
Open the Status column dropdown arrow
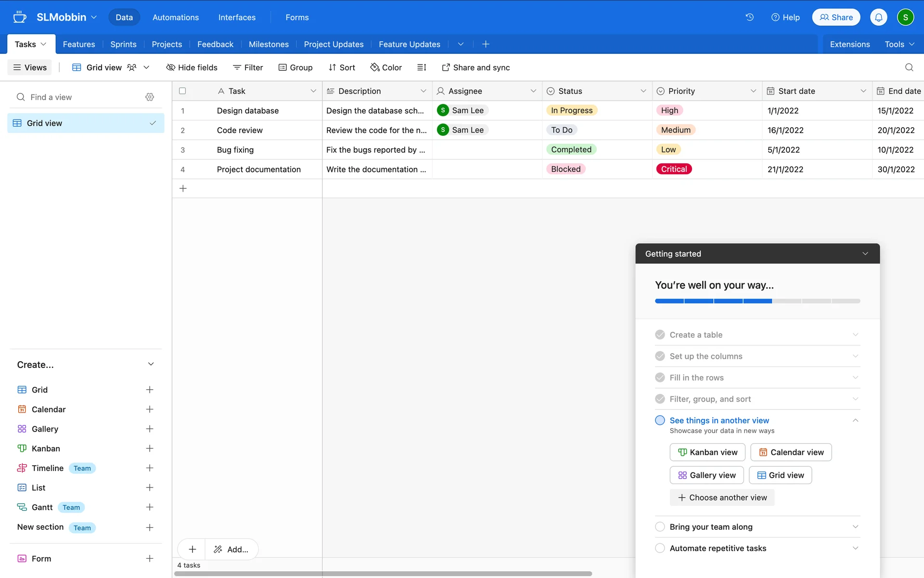point(643,91)
